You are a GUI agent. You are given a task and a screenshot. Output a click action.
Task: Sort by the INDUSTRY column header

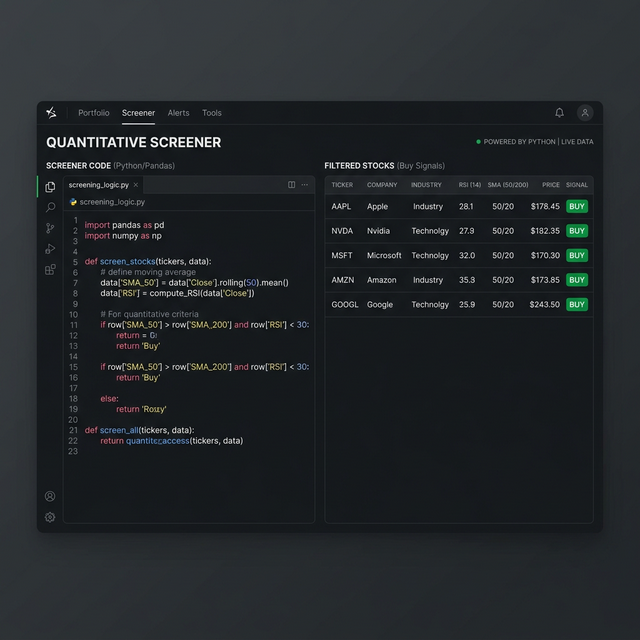426,185
